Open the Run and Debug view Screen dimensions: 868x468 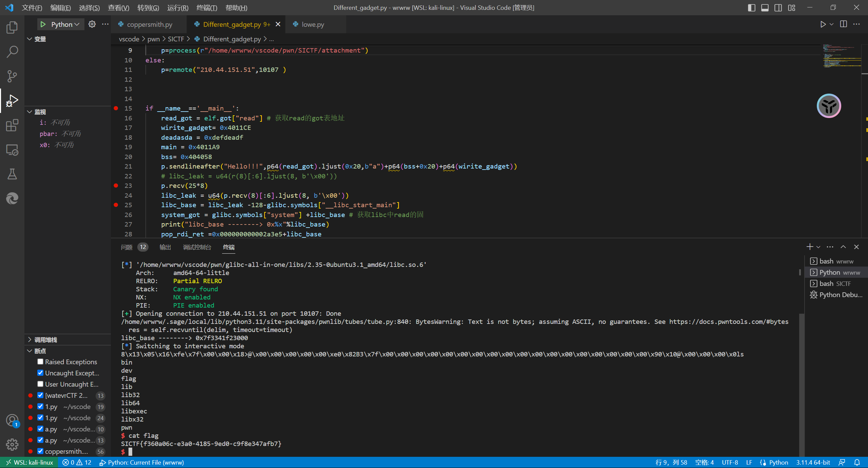coord(12,101)
